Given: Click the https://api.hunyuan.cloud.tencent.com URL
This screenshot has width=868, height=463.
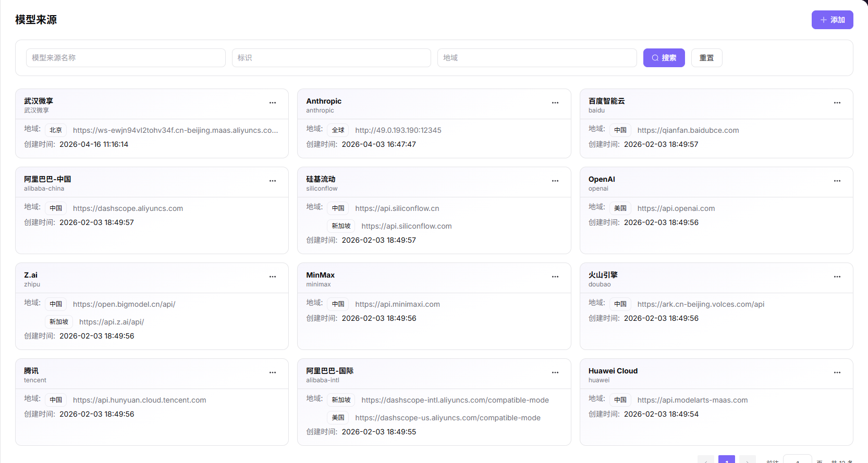Looking at the screenshot, I should click(x=140, y=400).
